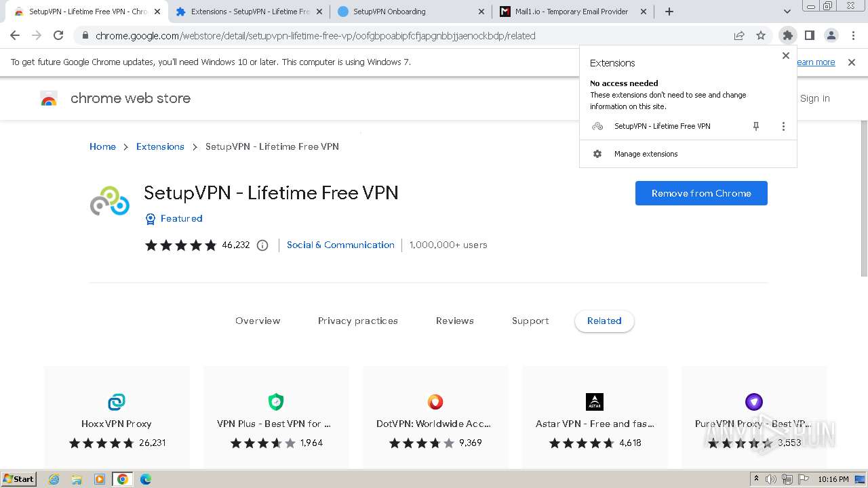This screenshot has height=488, width=868.
Task: Switch to Overview tab
Action: [258, 321]
